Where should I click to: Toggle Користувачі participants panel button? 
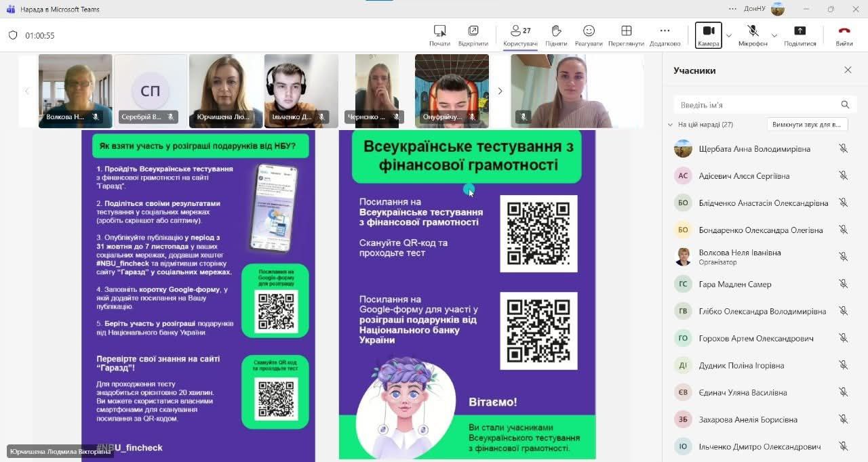point(520,31)
